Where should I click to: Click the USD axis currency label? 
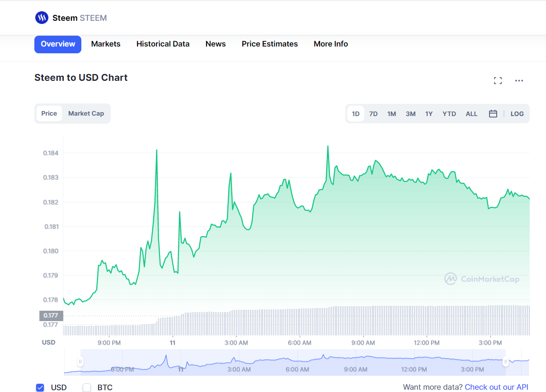[49, 342]
